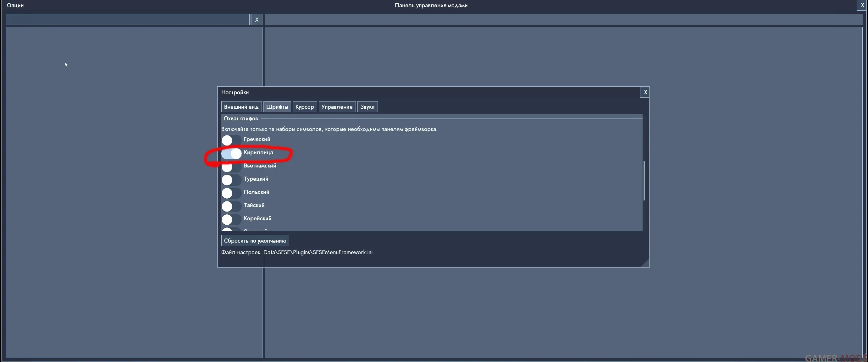
Task: Switch on the Польский toggle
Action: click(231, 193)
